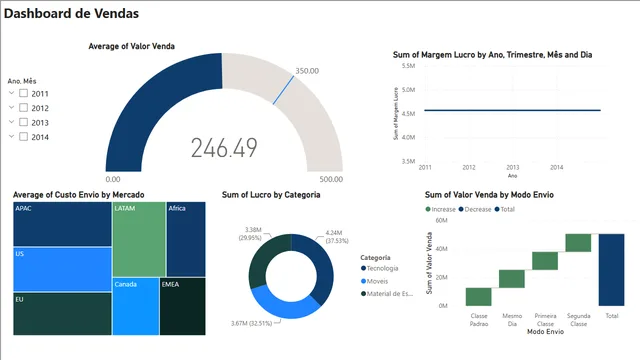Click the Margem Lucro trend line
Image resolution: width=640 pixels, height=360 pixels.
(x=512, y=110)
